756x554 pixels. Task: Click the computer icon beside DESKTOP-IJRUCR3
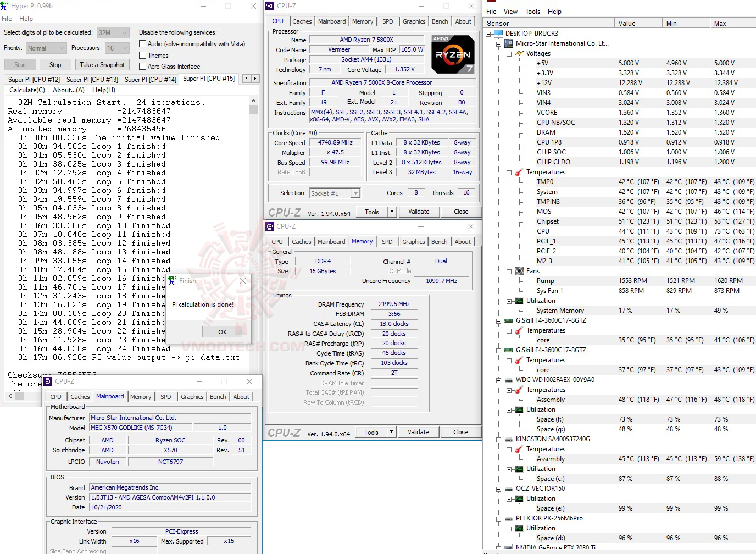[x=498, y=34]
